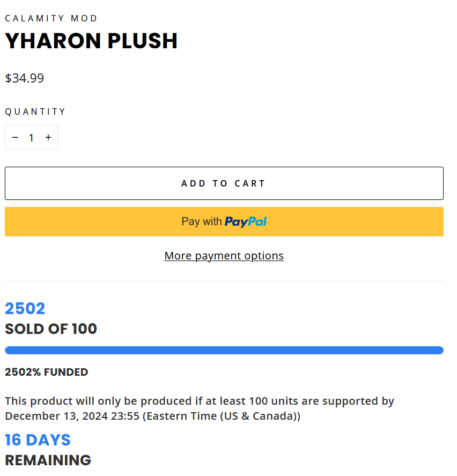The image size is (457, 476).
Task: Click the Remaining label text
Action: click(48, 460)
